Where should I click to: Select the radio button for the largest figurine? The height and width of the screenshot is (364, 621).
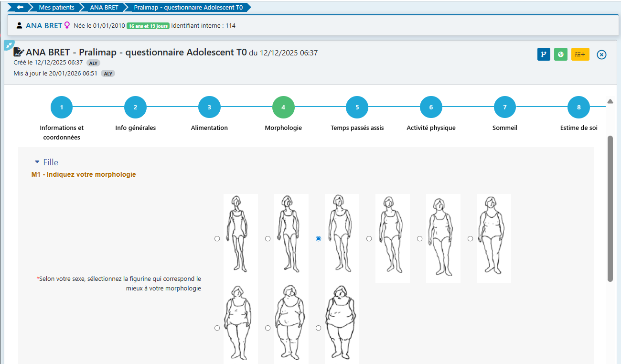pos(318,328)
